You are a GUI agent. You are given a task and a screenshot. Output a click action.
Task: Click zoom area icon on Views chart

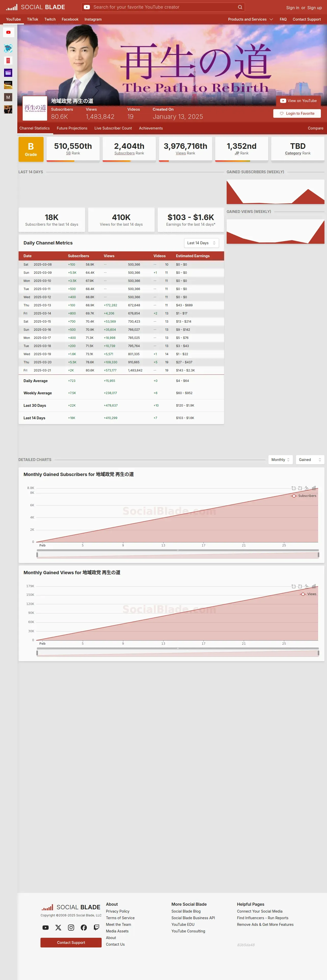(293, 586)
